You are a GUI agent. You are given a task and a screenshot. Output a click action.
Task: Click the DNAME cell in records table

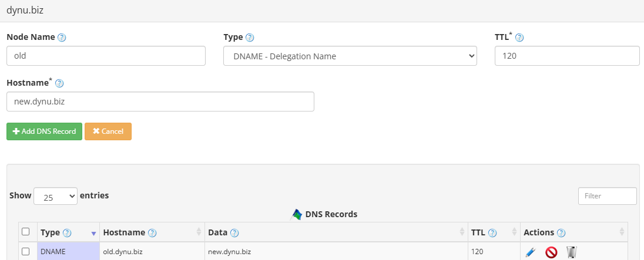tap(68, 251)
